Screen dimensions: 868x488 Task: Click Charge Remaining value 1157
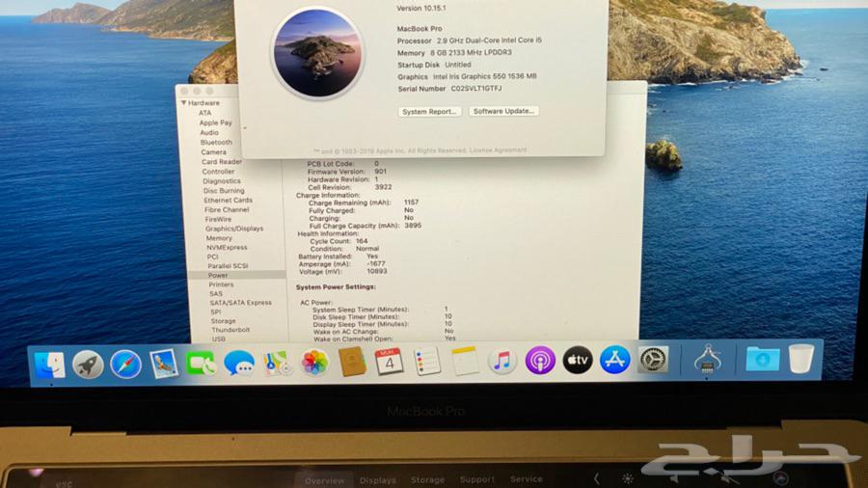[x=411, y=203]
